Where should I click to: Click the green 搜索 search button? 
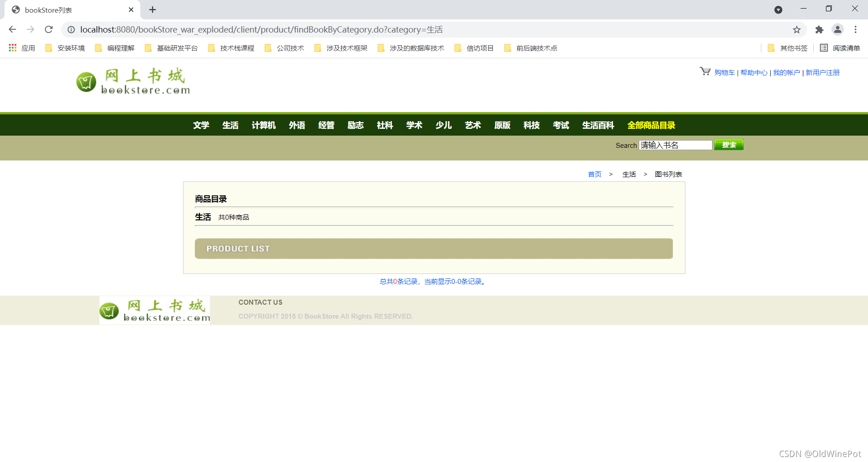[729, 145]
